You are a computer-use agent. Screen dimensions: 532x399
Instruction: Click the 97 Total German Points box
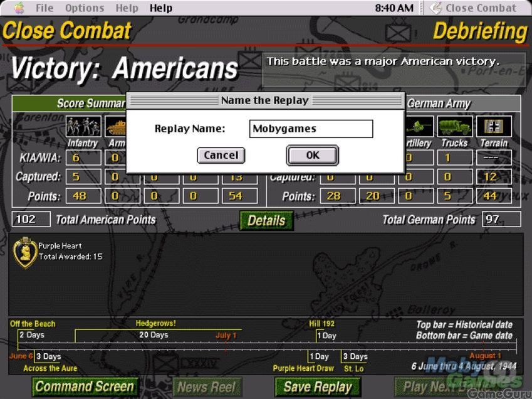tap(501, 220)
